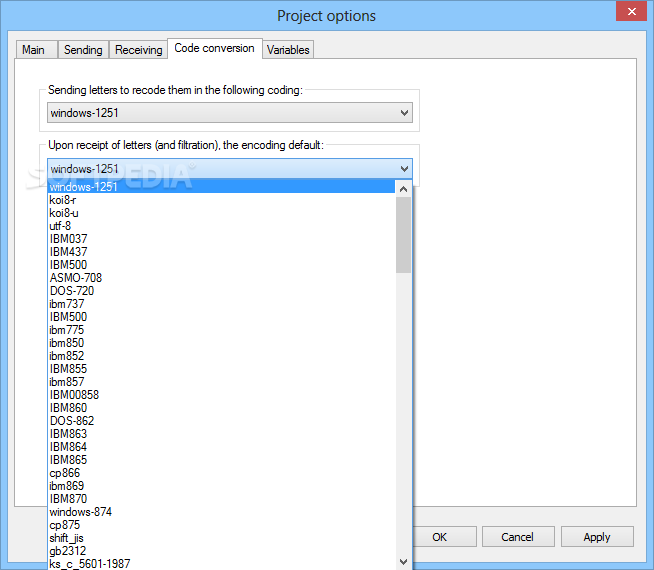Select IBM863 encoding
Image resolution: width=654 pixels, height=570 pixels.
pyautogui.click(x=221, y=434)
